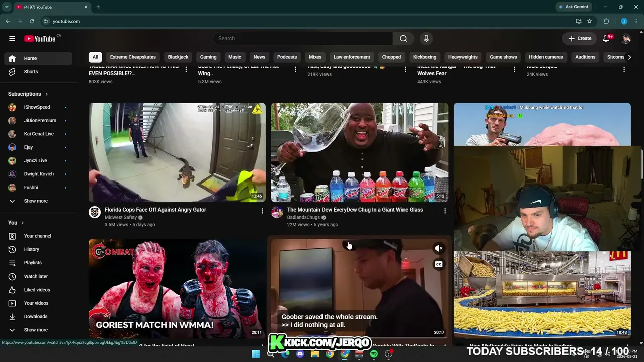
Task: Open the YouTube account avatar menu
Action: coord(626,38)
